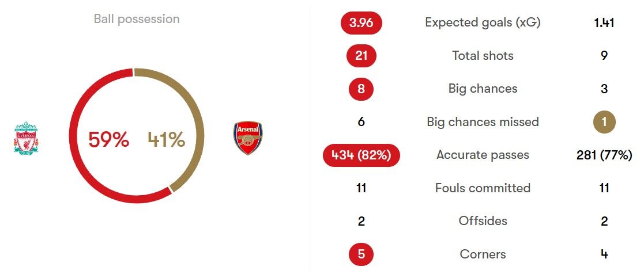Image resolution: width=644 pixels, height=274 pixels.
Task: Click the Expected goals (xG) label
Action: 483,22
